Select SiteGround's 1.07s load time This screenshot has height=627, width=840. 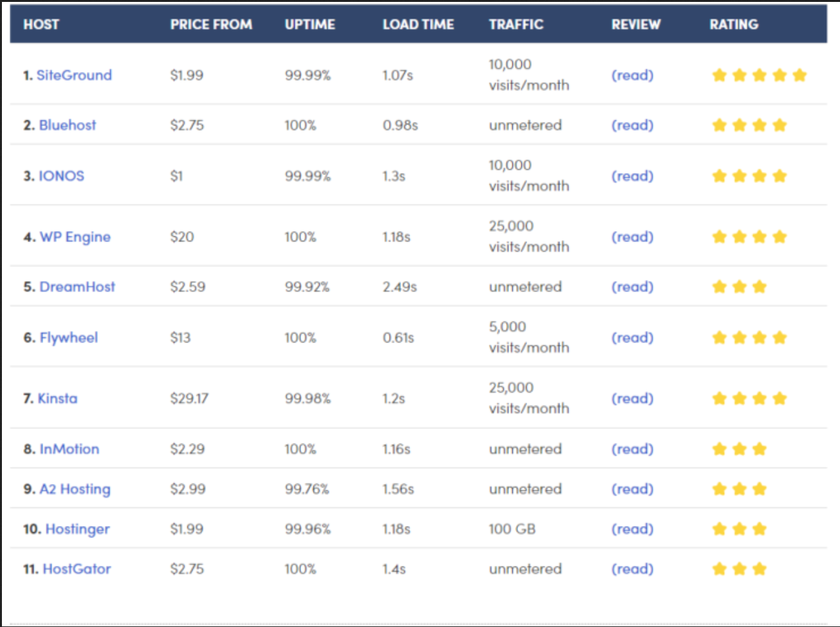point(398,75)
